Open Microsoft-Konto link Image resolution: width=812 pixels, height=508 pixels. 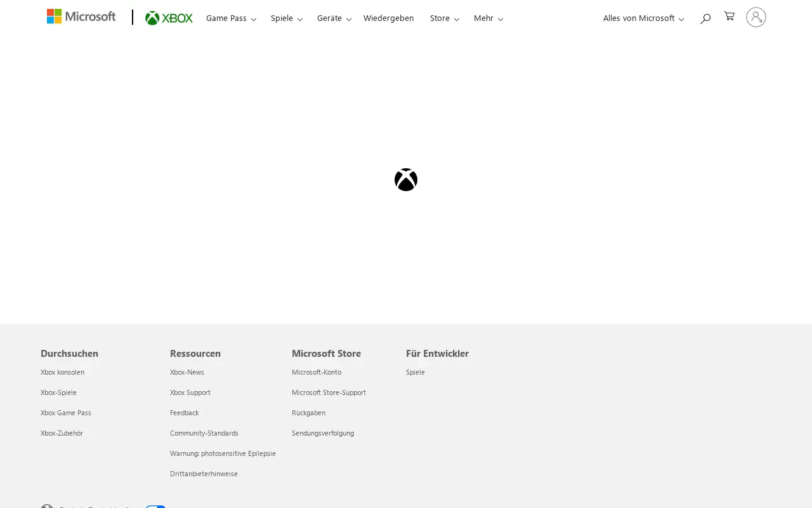[x=317, y=372]
